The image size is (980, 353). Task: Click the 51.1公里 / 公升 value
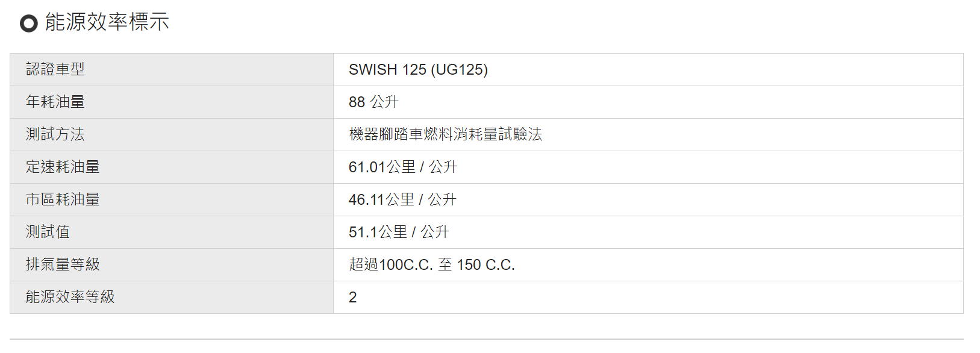[x=399, y=232]
